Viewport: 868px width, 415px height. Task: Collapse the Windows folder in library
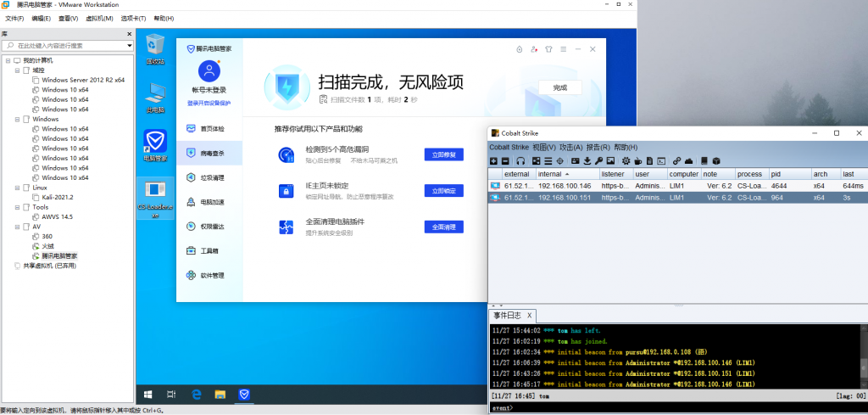(17, 119)
